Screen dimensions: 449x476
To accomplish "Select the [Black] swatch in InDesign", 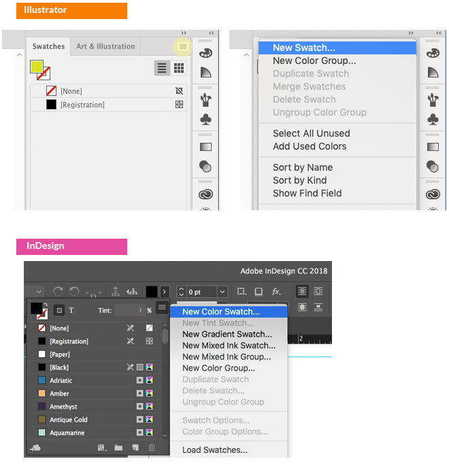I will coord(95,367).
